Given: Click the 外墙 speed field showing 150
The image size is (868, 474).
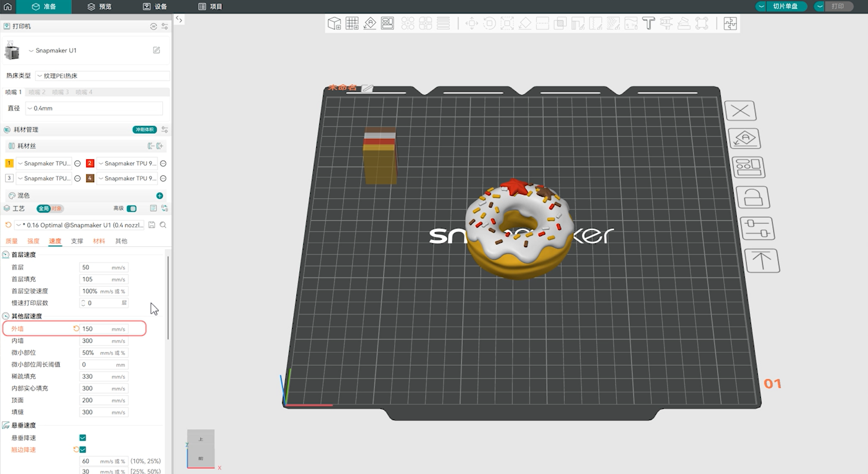Looking at the screenshot, I should pos(104,329).
